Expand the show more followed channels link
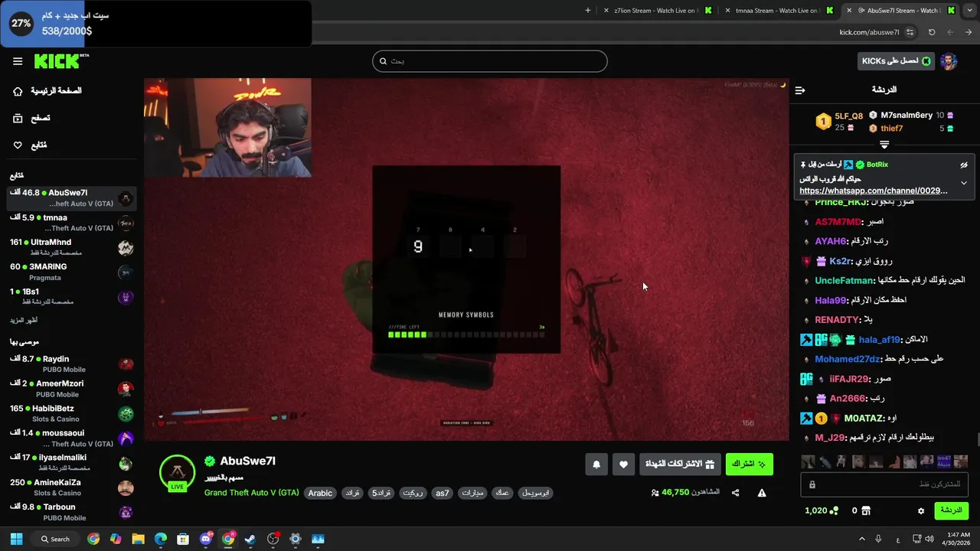The height and width of the screenshot is (551, 980). click(x=24, y=320)
